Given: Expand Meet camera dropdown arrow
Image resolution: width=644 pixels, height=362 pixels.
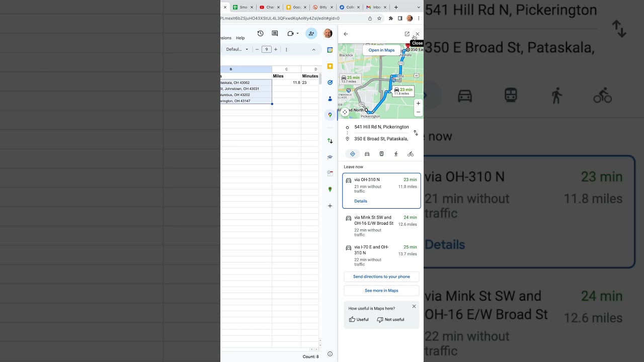Looking at the screenshot, I should coord(298,34).
